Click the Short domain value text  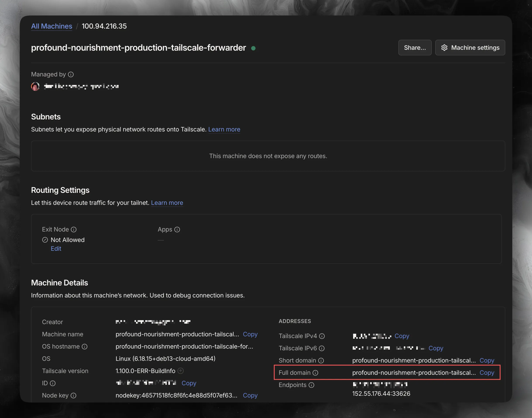(414, 360)
